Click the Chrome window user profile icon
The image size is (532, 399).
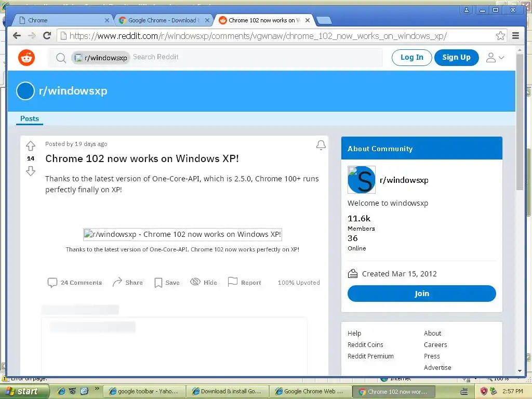tap(467, 10)
